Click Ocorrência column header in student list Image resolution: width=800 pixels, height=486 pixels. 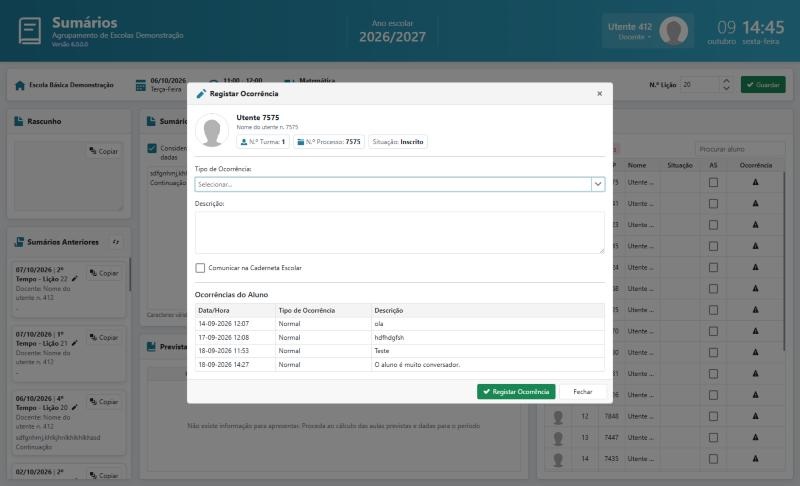coord(756,165)
